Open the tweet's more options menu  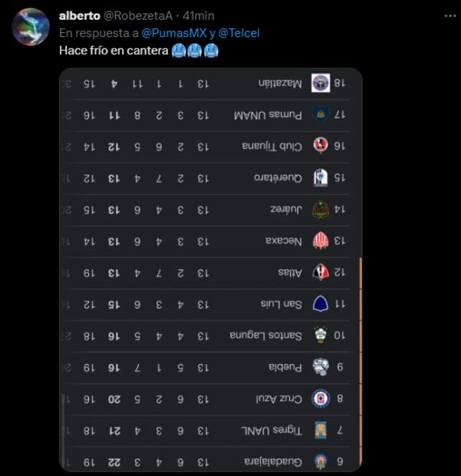coord(447,15)
